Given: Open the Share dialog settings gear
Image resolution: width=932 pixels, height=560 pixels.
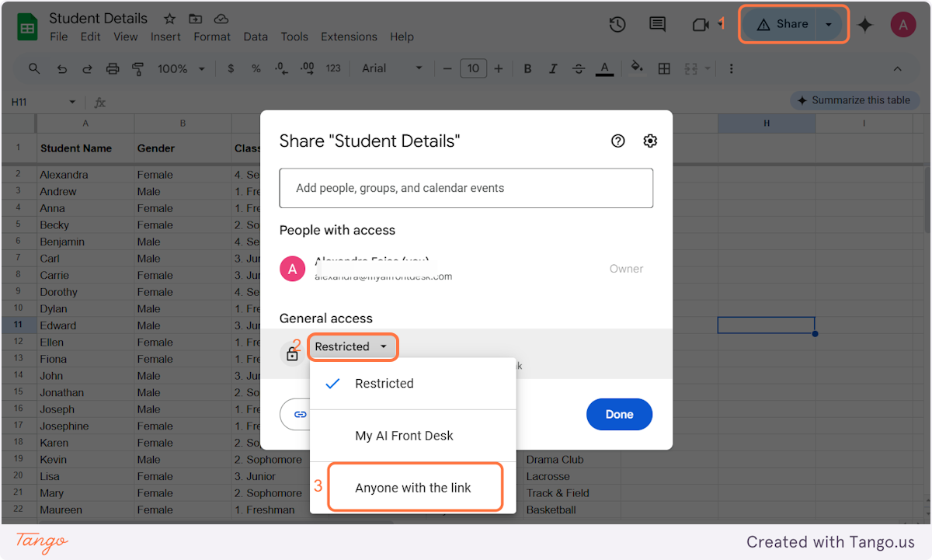Looking at the screenshot, I should coord(651,141).
